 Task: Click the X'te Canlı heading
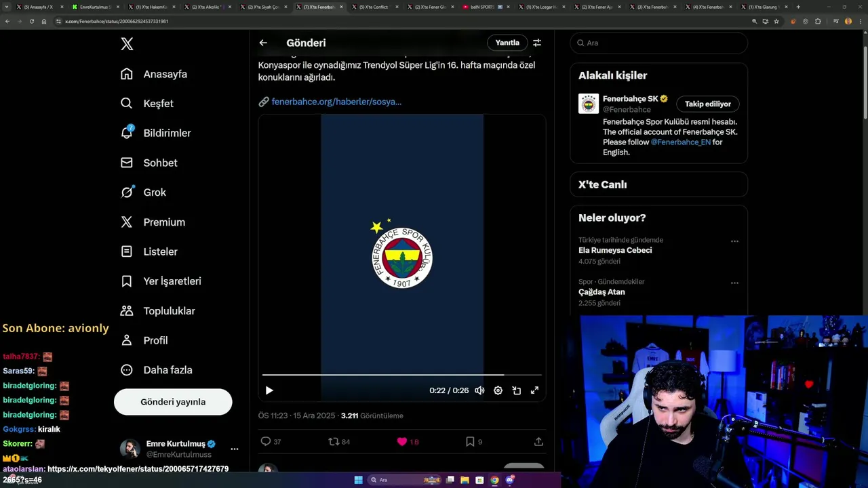(x=602, y=184)
